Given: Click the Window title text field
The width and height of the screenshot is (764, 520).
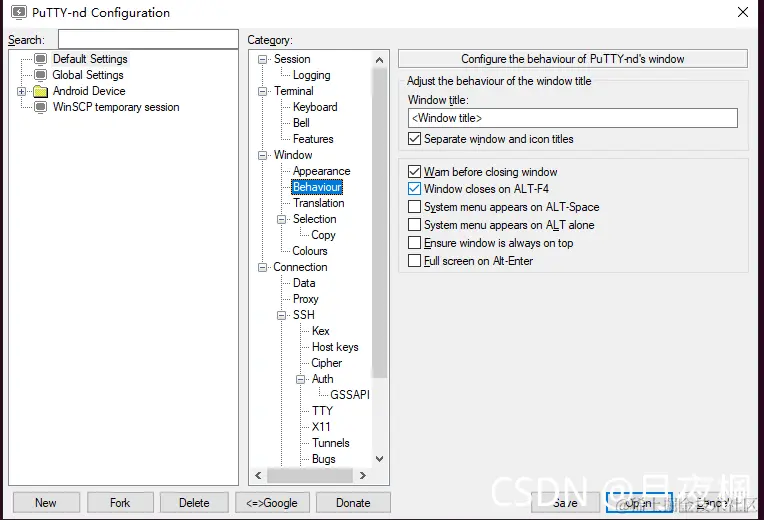Looking at the screenshot, I should tap(573, 118).
